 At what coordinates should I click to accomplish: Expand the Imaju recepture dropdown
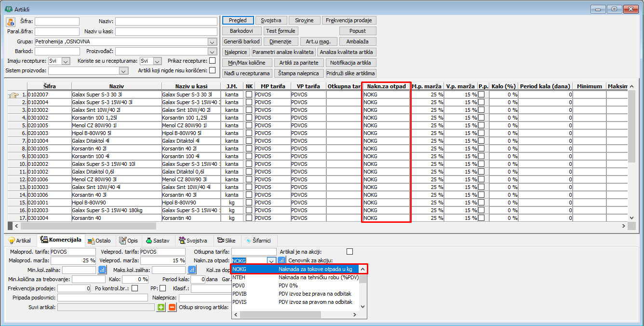point(66,61)
